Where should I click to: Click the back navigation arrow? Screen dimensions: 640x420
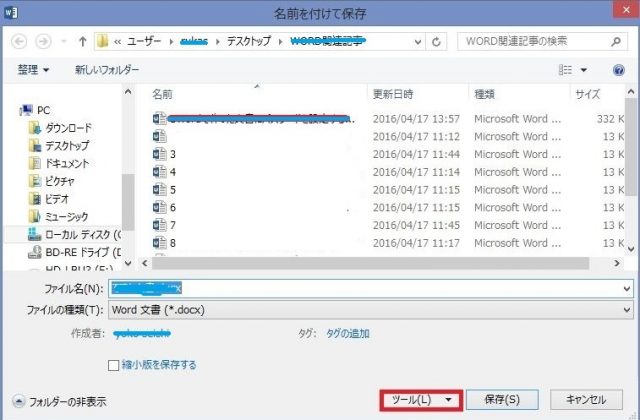point(18,42)
